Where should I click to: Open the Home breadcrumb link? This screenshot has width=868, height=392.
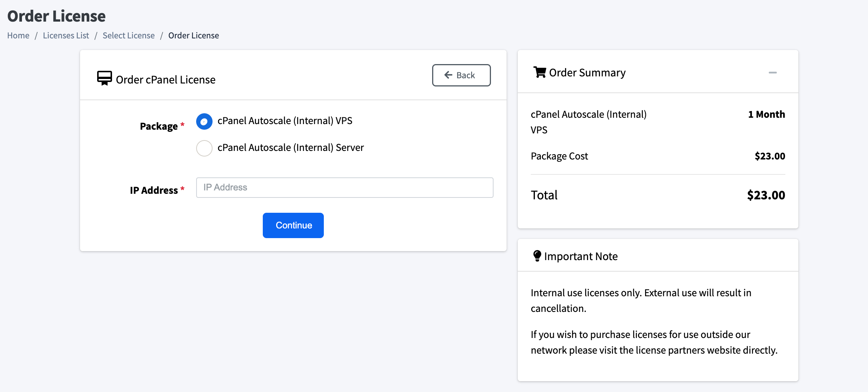pos(18,35)
